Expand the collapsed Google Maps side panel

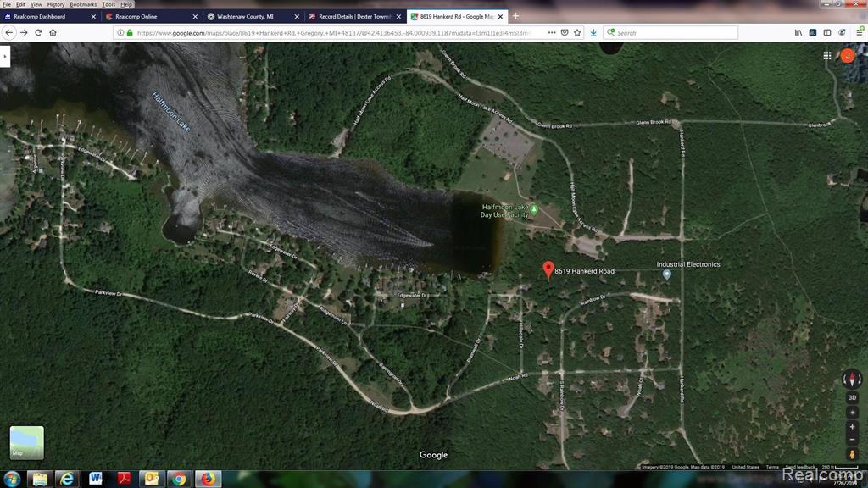point(5,56)
